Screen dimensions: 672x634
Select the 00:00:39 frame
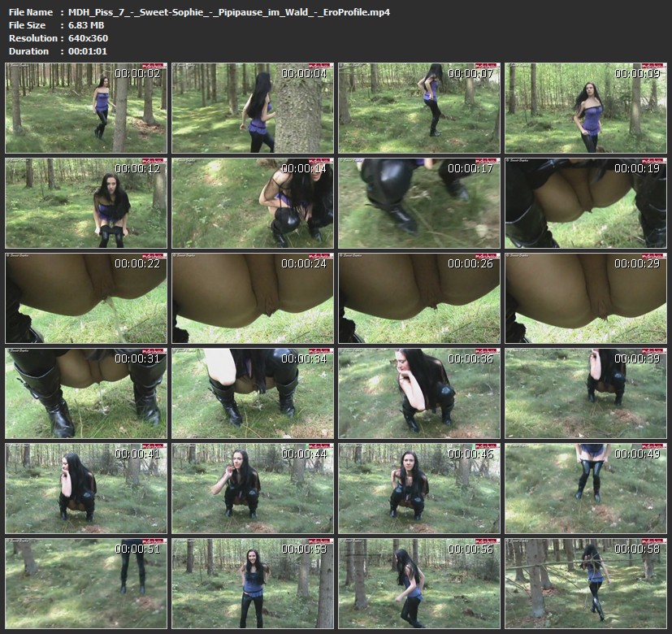[585, 393]
